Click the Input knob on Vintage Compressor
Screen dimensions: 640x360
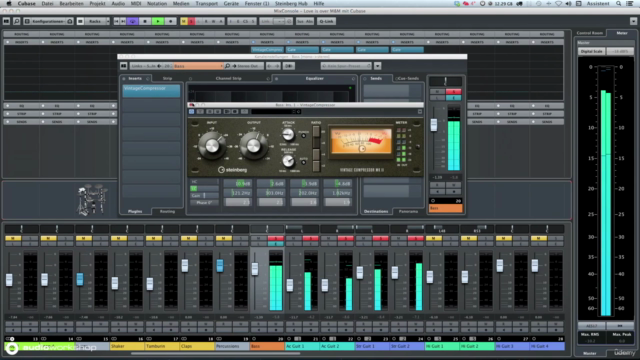[212, 146]
